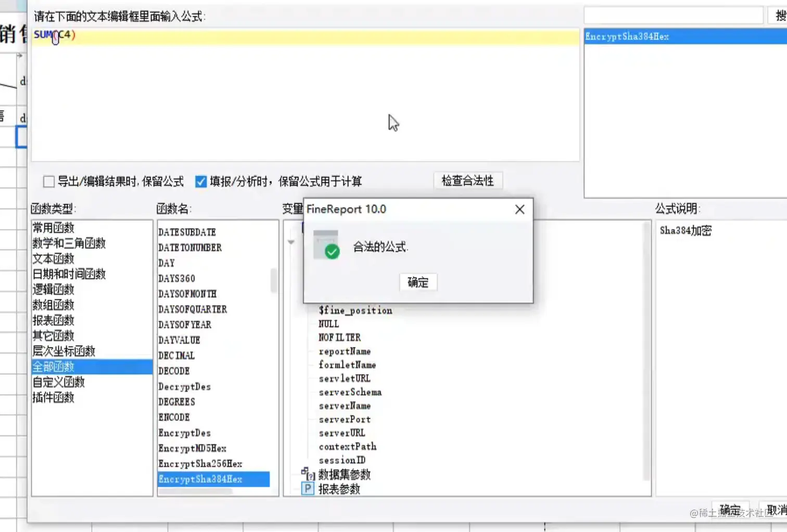787x532 pixels.
Task: Select 插件函数 function type
Action: [92, 397]
